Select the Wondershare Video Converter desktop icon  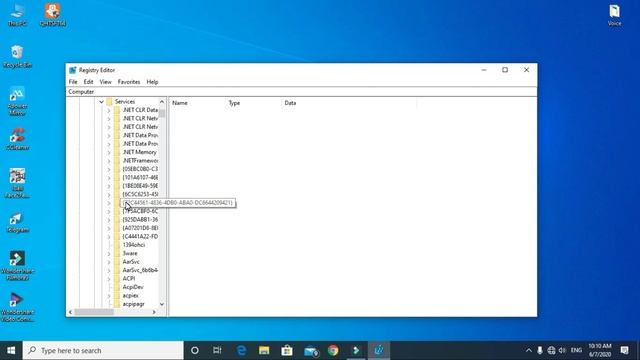[x=17, y=307]
